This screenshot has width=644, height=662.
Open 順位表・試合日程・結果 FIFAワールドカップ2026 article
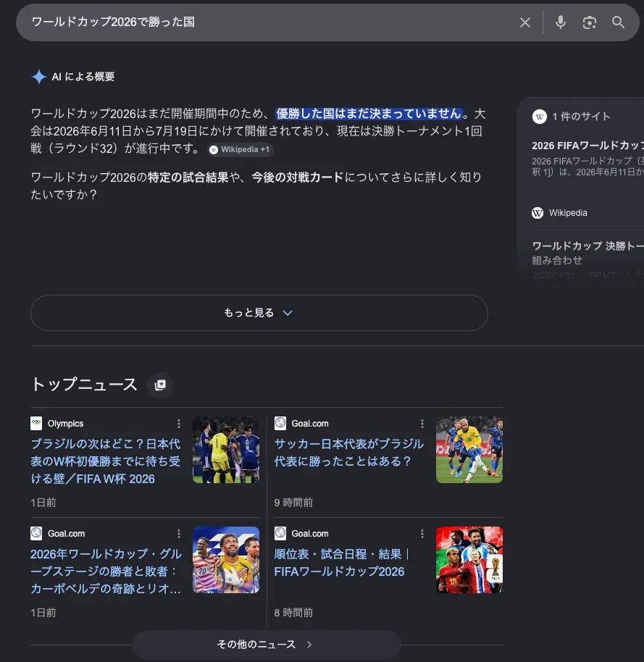(x=341, y=563)
